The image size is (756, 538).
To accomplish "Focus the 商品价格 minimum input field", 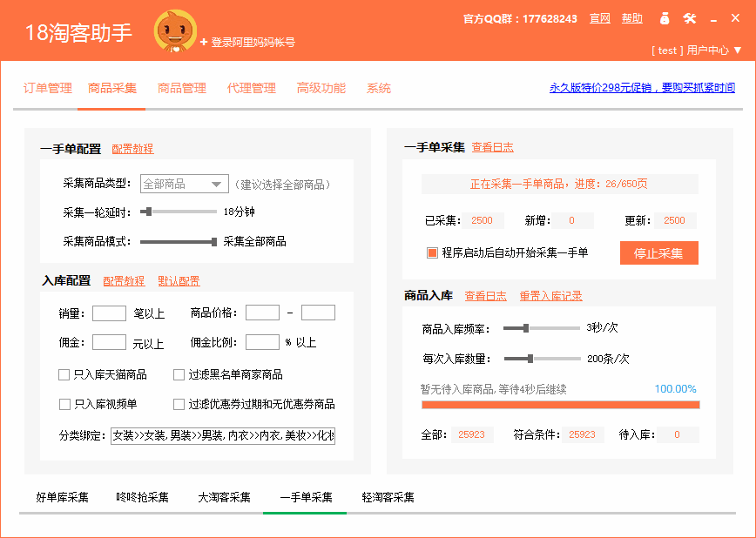I will pos(262,313).
